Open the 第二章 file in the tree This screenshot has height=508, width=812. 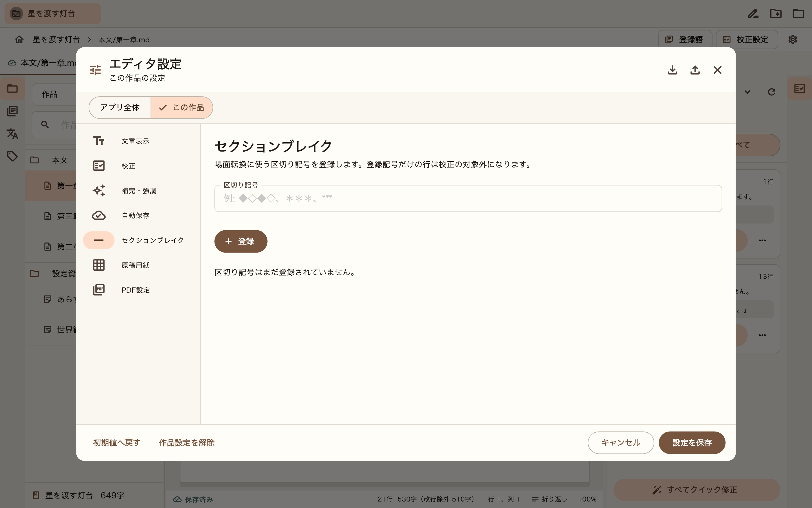point(51,247)
